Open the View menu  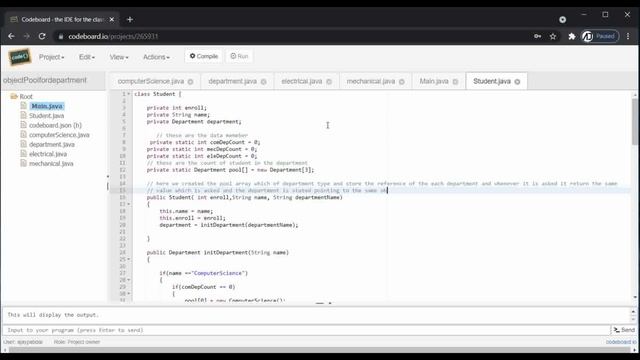tap(119, 57)
